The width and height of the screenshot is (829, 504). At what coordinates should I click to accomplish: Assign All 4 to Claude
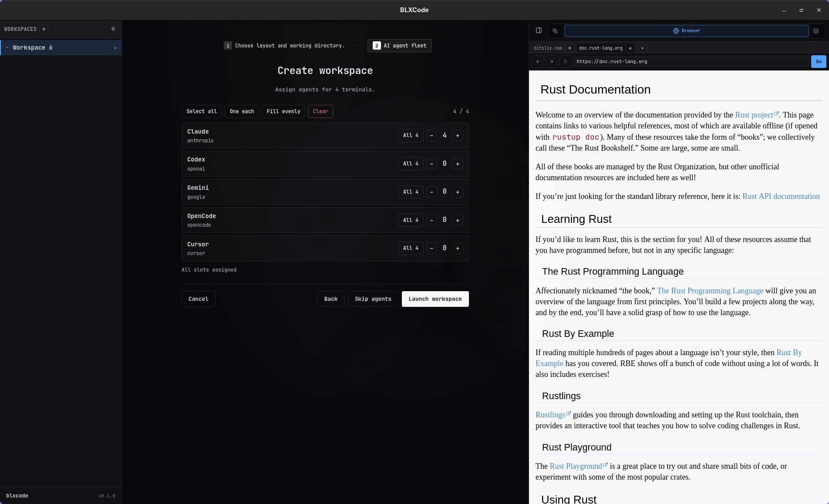[x=411, y=136]
